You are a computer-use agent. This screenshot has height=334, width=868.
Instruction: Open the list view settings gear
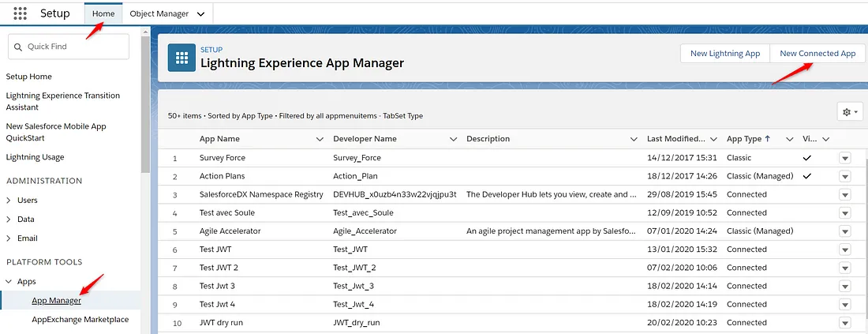850,112
